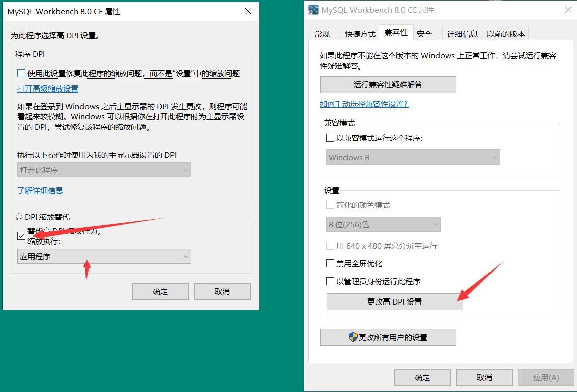Switch to 以前的版本 tab
577x392 pixels.
(506, 34)
